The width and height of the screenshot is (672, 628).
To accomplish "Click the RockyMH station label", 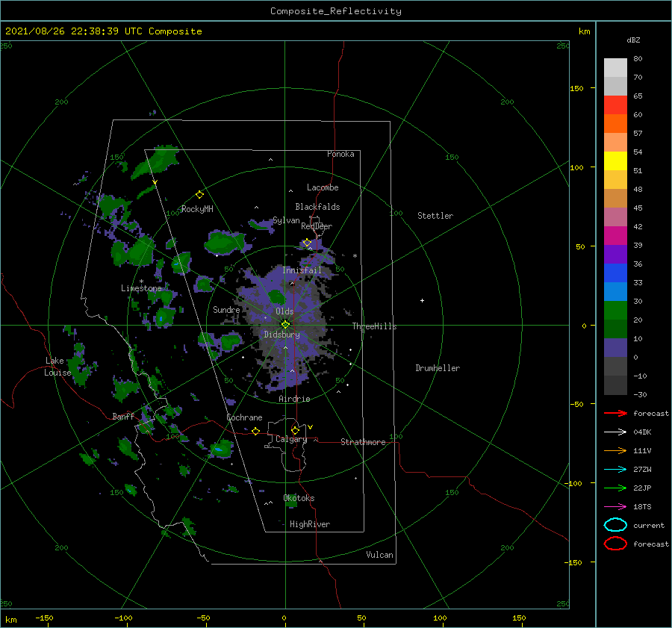I will pos(197,209).
